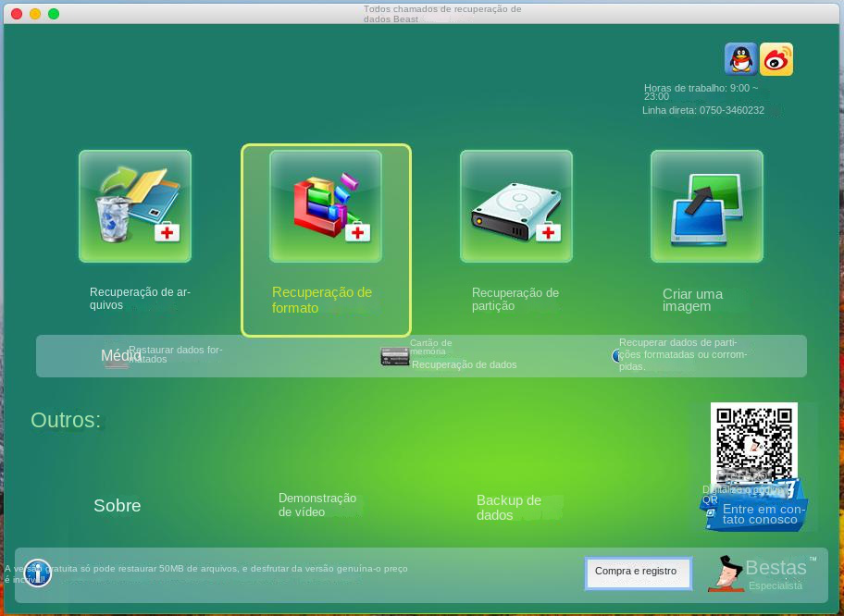Click the Restaurar dados formatados text
The width and height of the screenshot is (844, 616).
(176, 354)
